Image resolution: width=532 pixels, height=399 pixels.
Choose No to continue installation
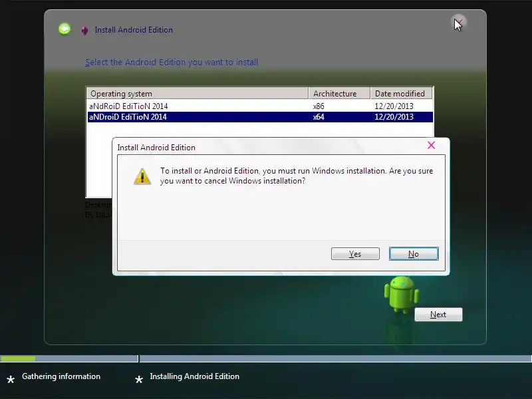[414, 254]
